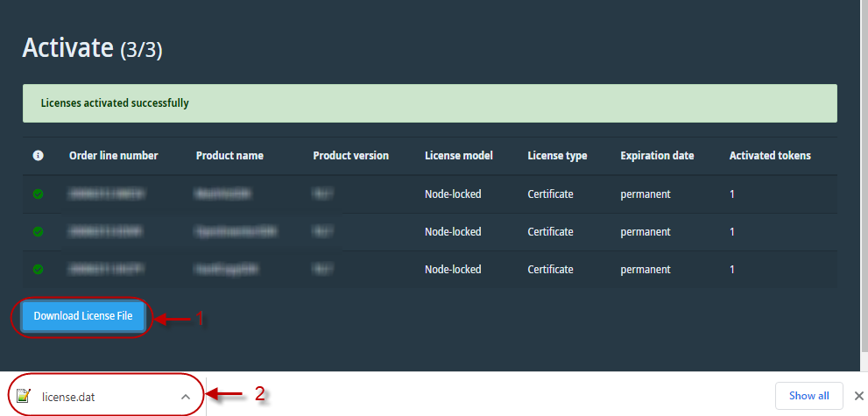Click the third row permanent expiration cell
Image resolution: width=868 pixels, height=416 pixels.
(x=646, y=270)
